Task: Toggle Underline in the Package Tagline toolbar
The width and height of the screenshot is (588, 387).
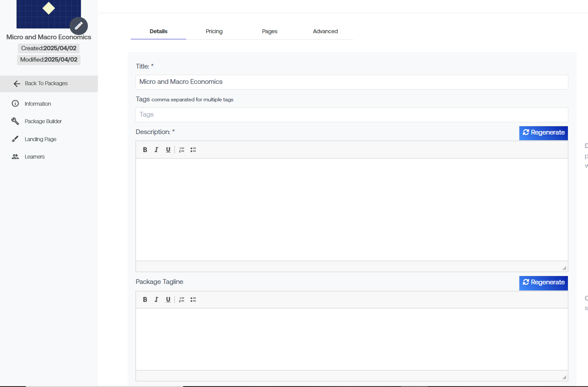Action: [168, 300]
